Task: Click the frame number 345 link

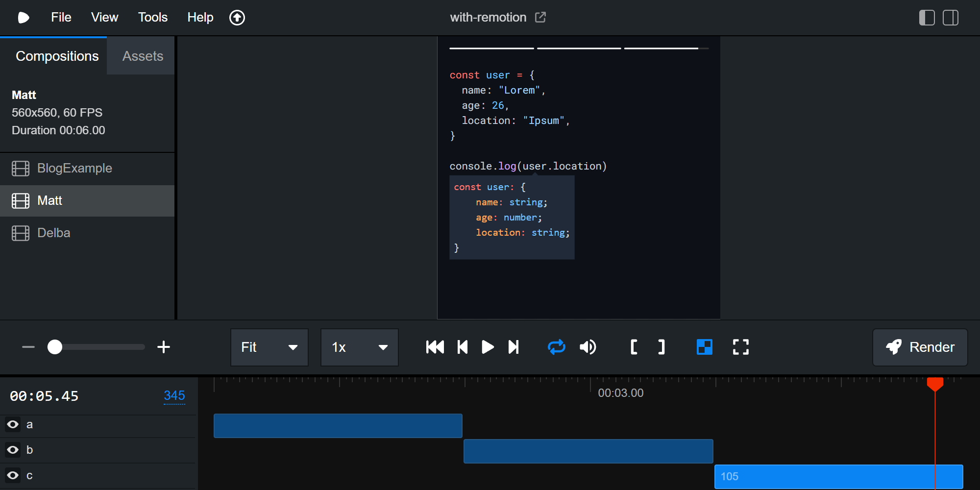Action: (x=174, y=395)
